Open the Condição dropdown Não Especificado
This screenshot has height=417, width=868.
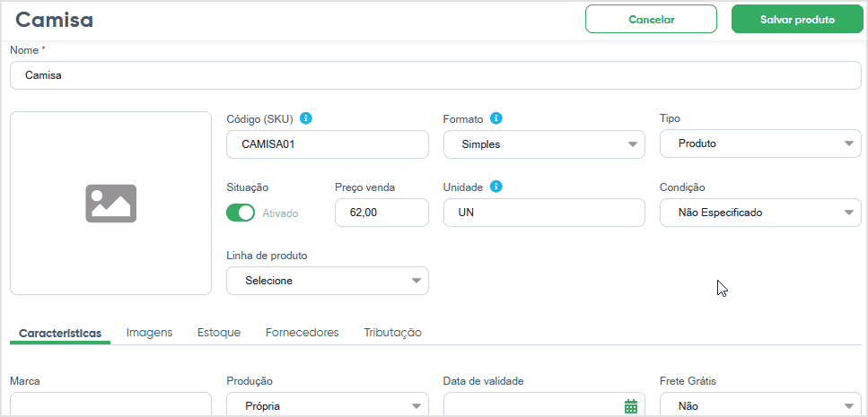pos(760,213)
